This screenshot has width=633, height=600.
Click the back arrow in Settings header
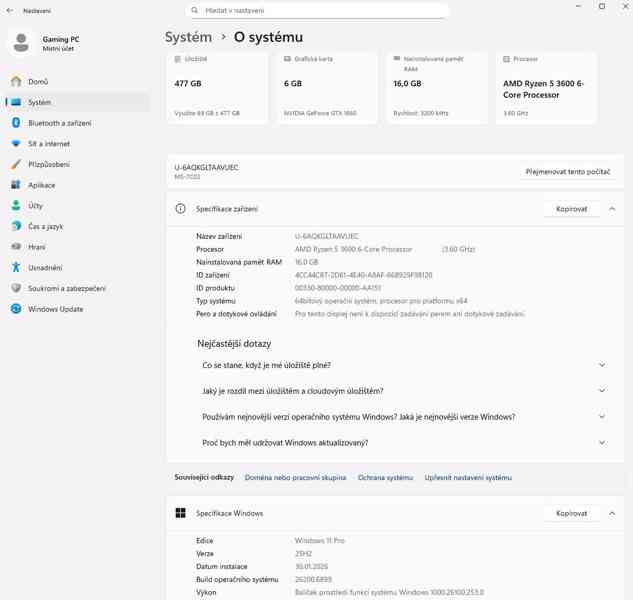click(x=10, y=10)
